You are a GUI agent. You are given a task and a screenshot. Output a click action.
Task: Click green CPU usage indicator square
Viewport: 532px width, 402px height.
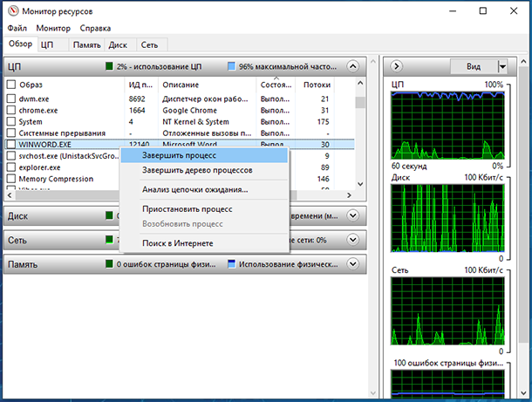coord(109,66)
